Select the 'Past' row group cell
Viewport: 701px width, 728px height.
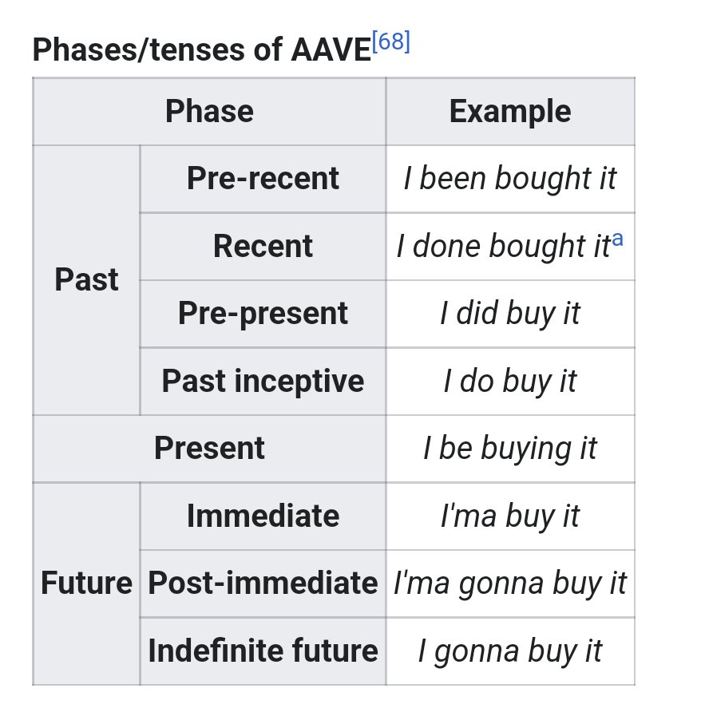(x=86, y=280)
